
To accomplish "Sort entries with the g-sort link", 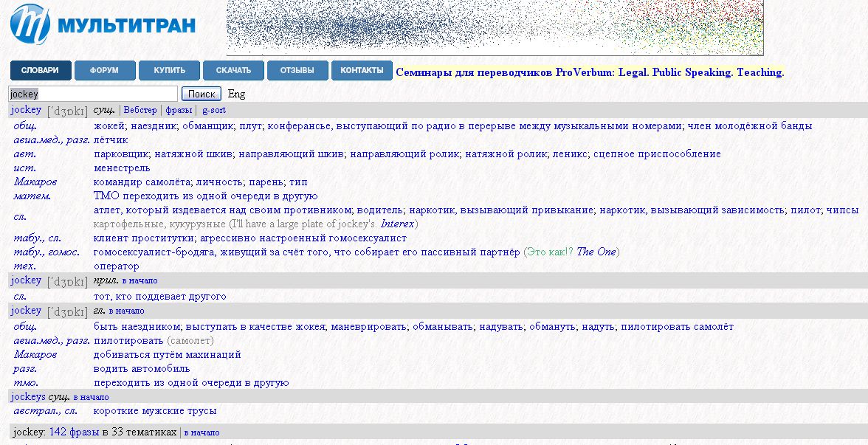I will (214, 111).
